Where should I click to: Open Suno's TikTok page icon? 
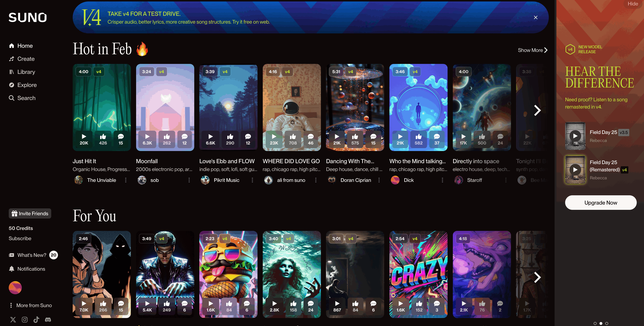pos(36,319)
